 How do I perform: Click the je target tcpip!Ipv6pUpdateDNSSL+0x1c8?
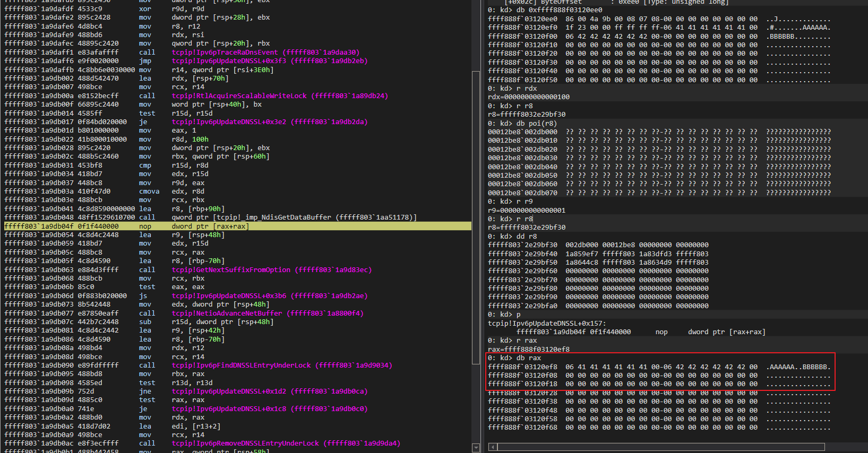point(270,409)
